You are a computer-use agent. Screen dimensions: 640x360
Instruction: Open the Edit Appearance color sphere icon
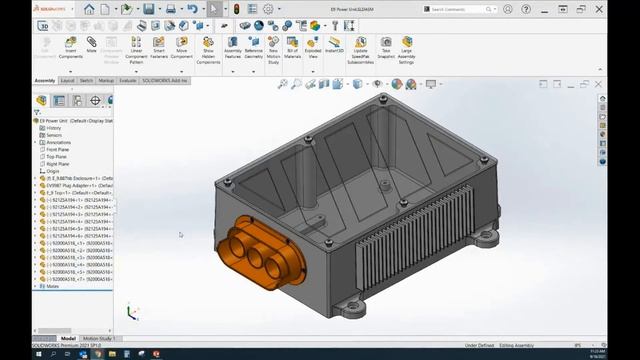[397, 84]
